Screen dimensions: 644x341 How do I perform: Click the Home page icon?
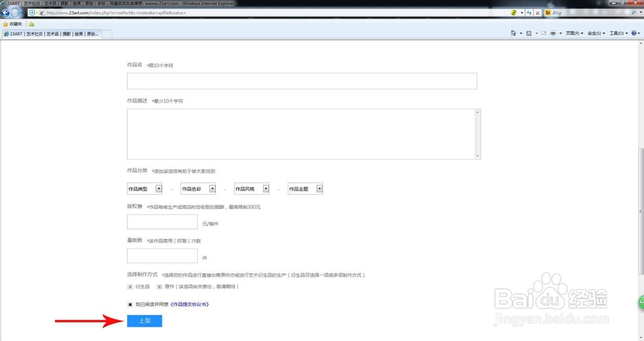[513, 33]
